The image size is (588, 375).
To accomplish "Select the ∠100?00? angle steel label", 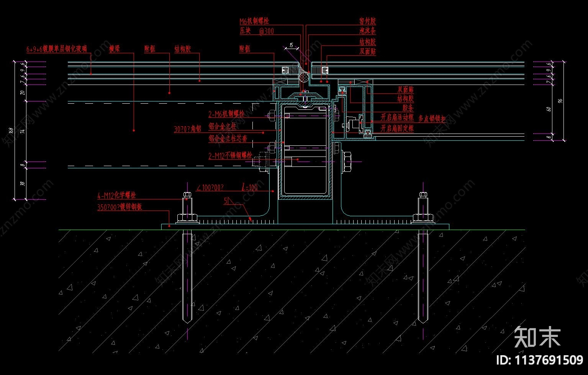I will tap(210, 188).
